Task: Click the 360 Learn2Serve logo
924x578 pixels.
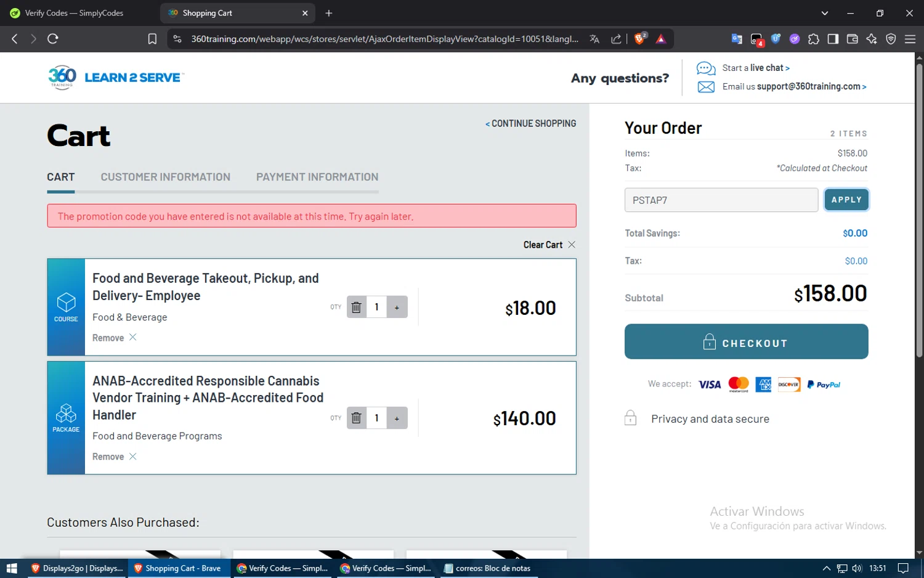Action: [116, 78]
